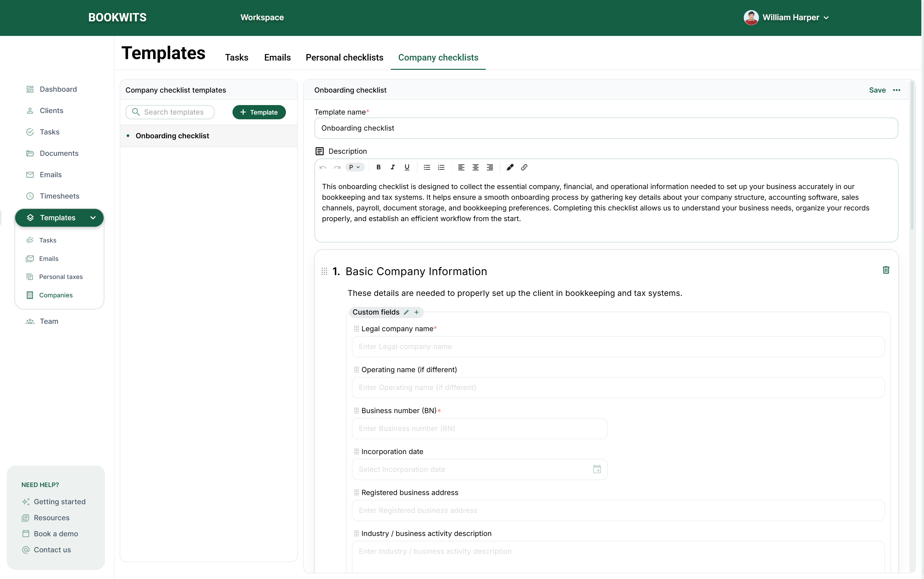Screen dimensions: 924x579
Task: Open the Getting started help link
Action: pos(54,502)
